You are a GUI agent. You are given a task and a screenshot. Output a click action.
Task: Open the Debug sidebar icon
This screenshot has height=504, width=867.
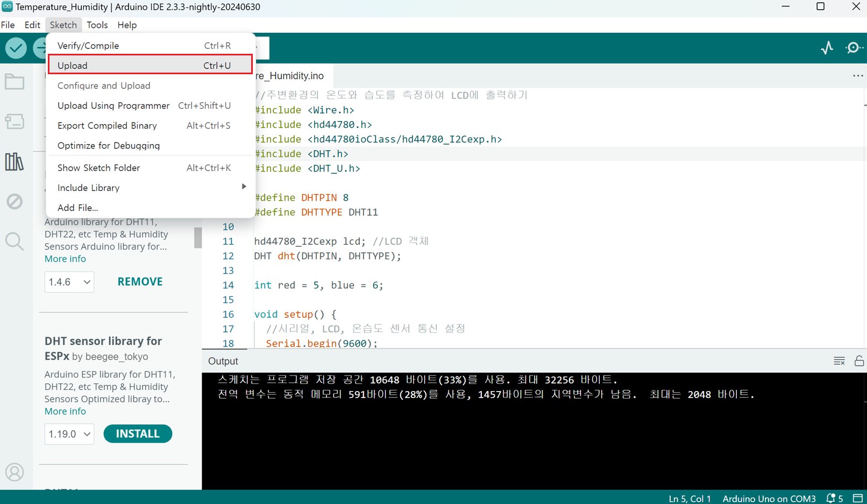[x=15, y=201]
